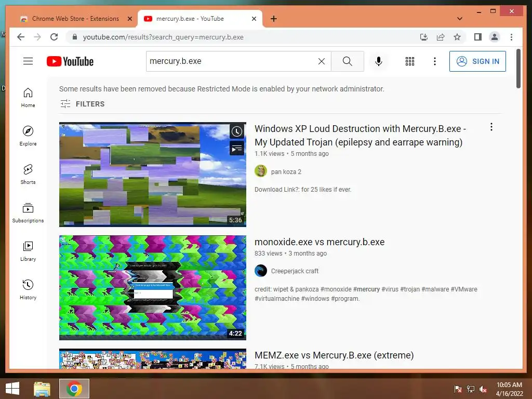Go back in browser history
Viewport: 532px width, 399px height.
click(21, 37)
